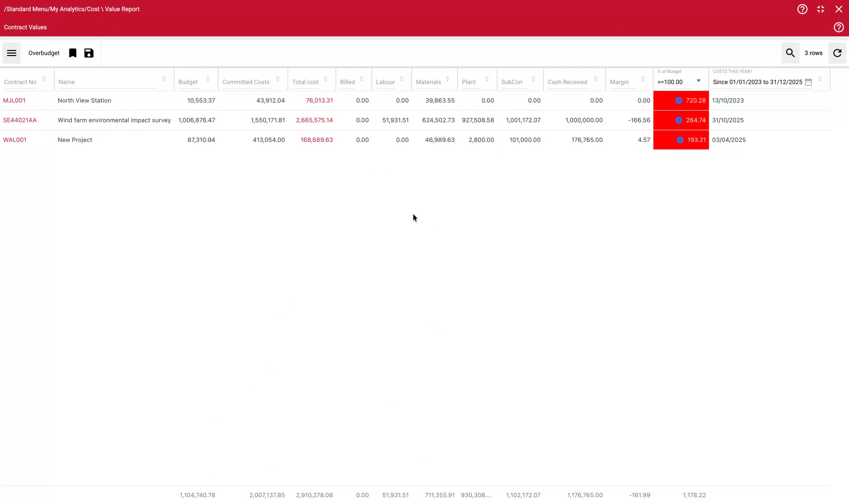849x504 pixels.
Task: Refresh the report data
Action: 837,53
